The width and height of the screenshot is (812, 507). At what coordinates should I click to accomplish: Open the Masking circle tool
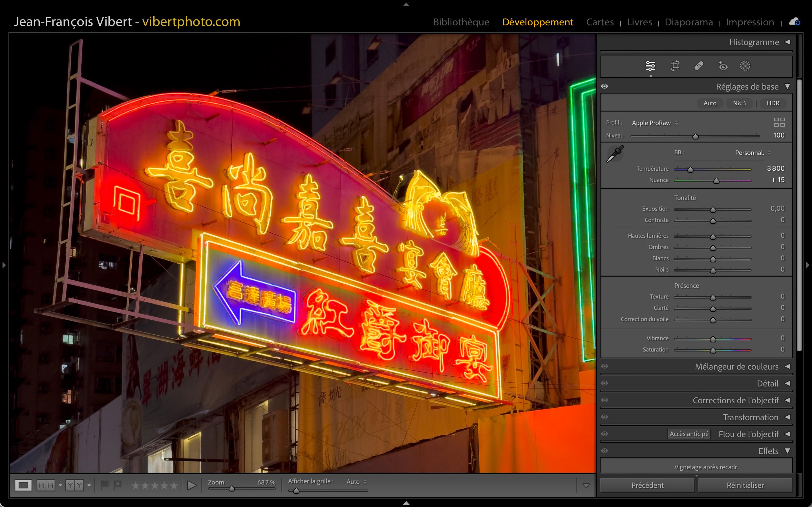click(745, 66)
